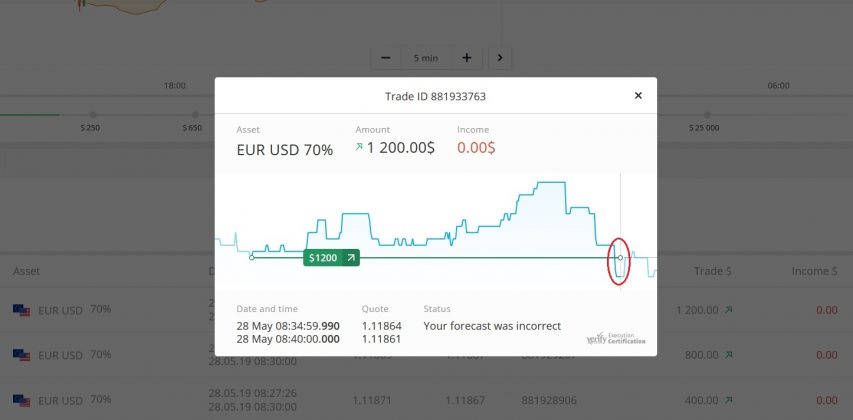Viewport: 853px width, 420px height.
Task: Click the $1200 trade marker label
Action: point(323,258)
